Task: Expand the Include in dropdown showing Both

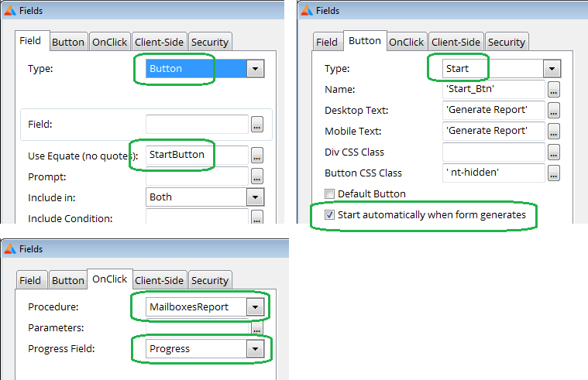Action: pos(256,197)
